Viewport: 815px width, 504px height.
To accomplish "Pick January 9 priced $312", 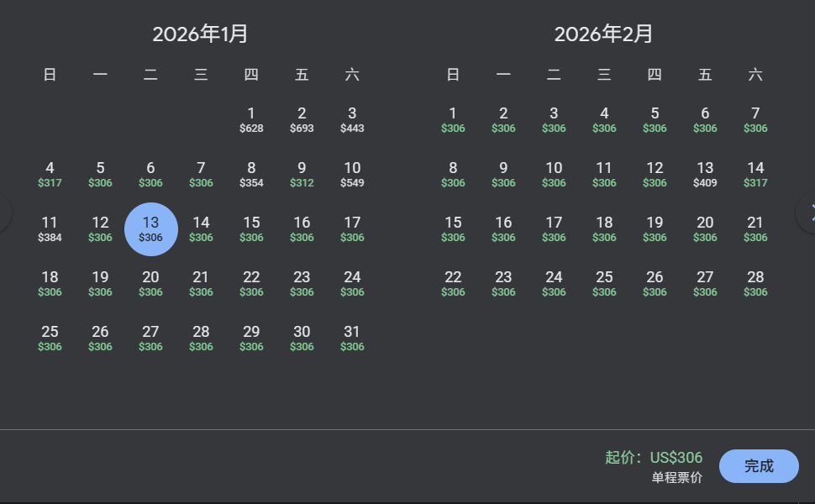I will click(302, 174).
